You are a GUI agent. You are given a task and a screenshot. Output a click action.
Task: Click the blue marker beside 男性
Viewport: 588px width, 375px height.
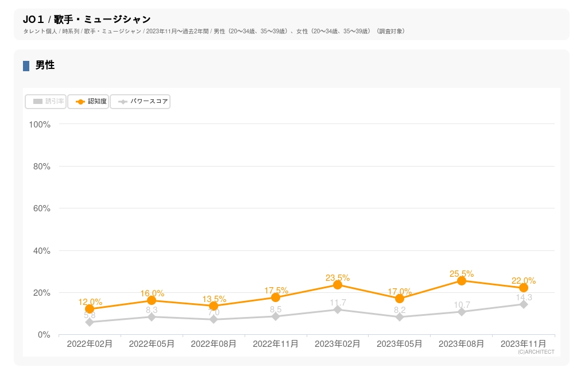click(x=26, y=66)
